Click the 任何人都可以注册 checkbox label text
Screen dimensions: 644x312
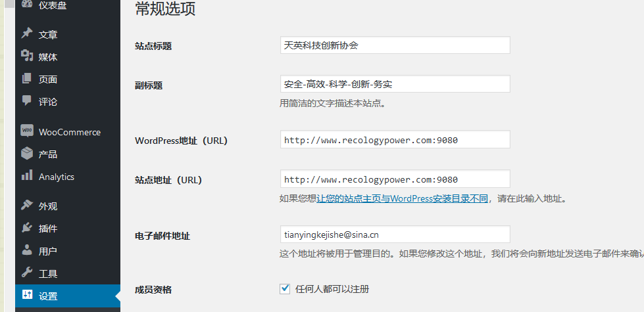tap(332, 289)
